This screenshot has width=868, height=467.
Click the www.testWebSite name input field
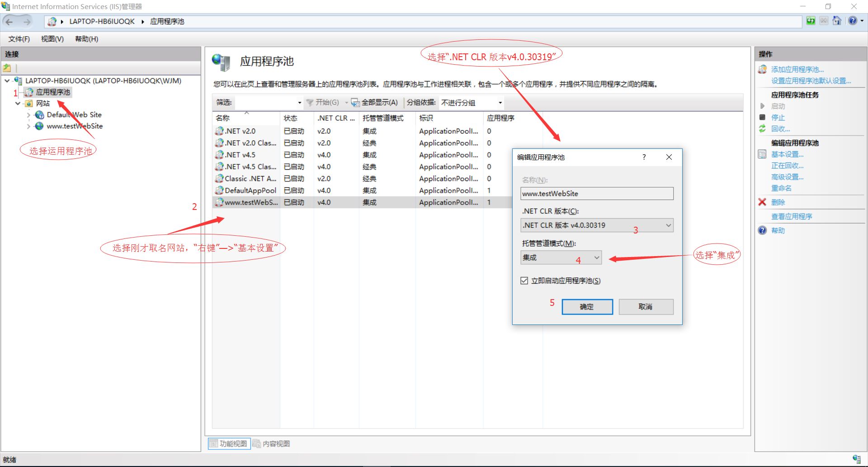(x=596, y=193)
